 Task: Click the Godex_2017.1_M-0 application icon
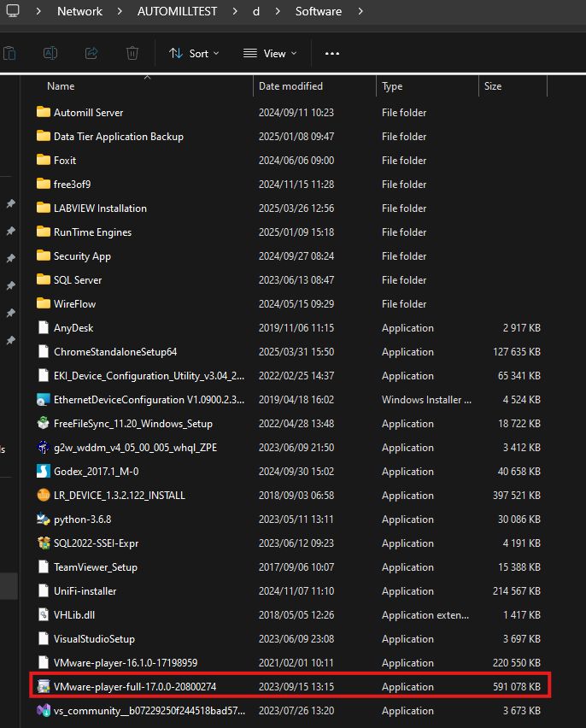pyautogui.click(x=44, y=472)
